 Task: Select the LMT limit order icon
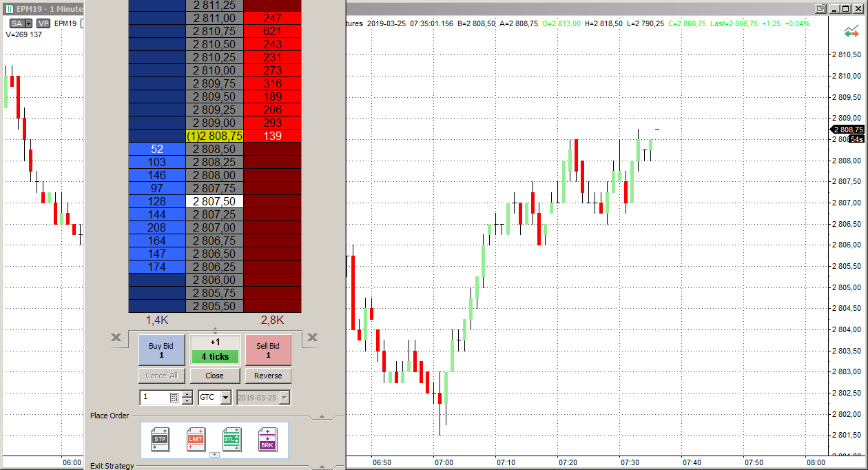[x=196, y=439]
